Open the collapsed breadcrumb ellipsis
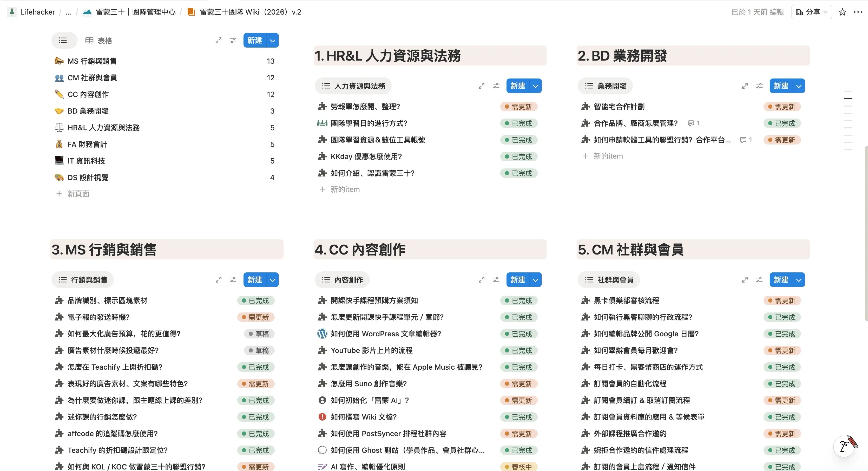Screen dimensions: 868x471 point(68,12)
